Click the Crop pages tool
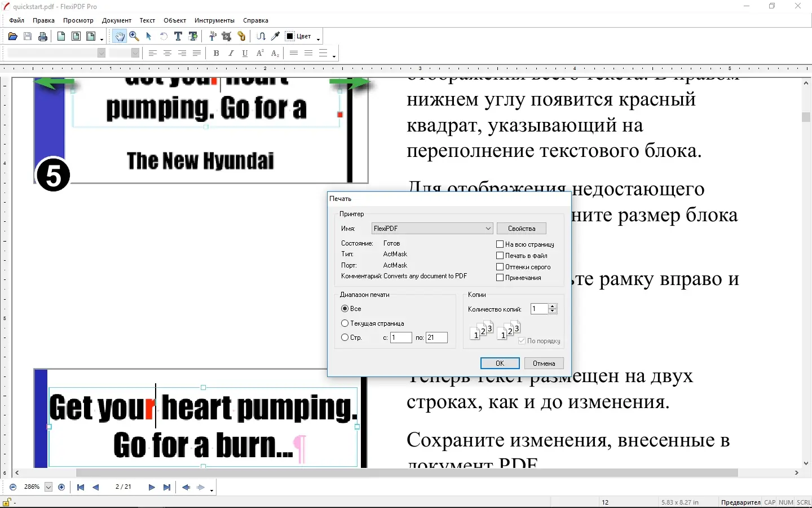 (226, 36)
